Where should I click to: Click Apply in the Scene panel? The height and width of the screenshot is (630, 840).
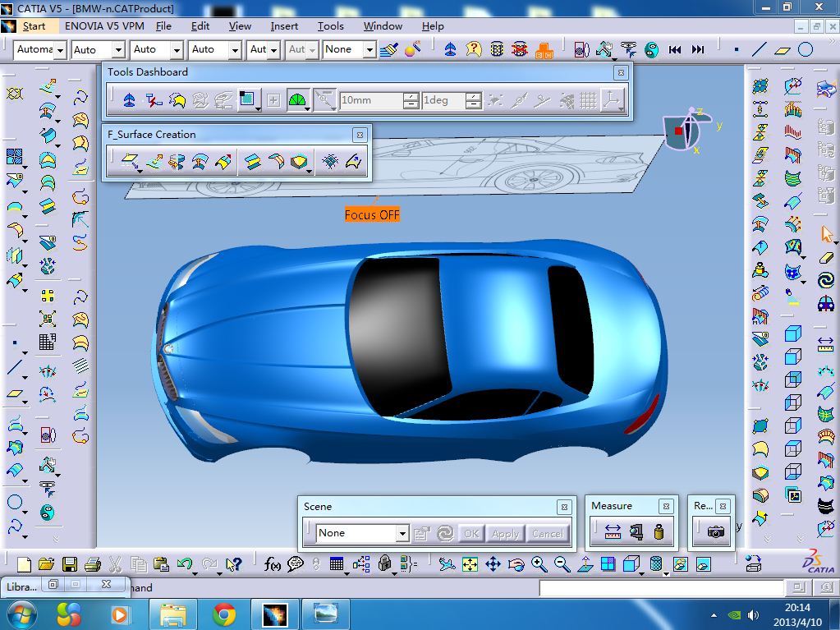[505, 534]
